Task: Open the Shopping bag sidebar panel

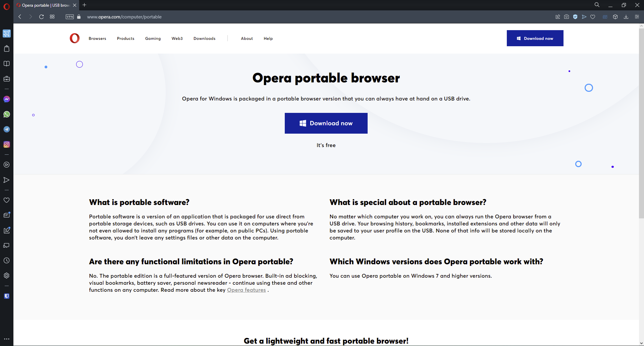Action: (7, 49)
